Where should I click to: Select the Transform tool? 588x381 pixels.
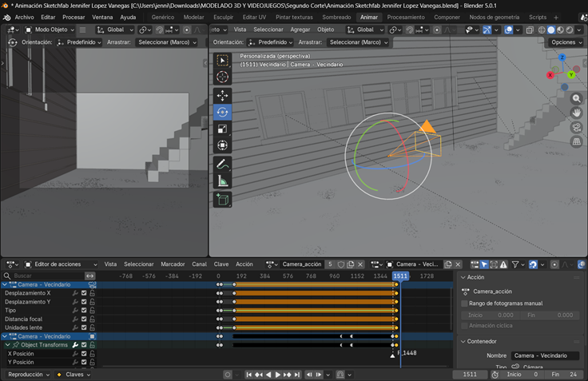222,145
